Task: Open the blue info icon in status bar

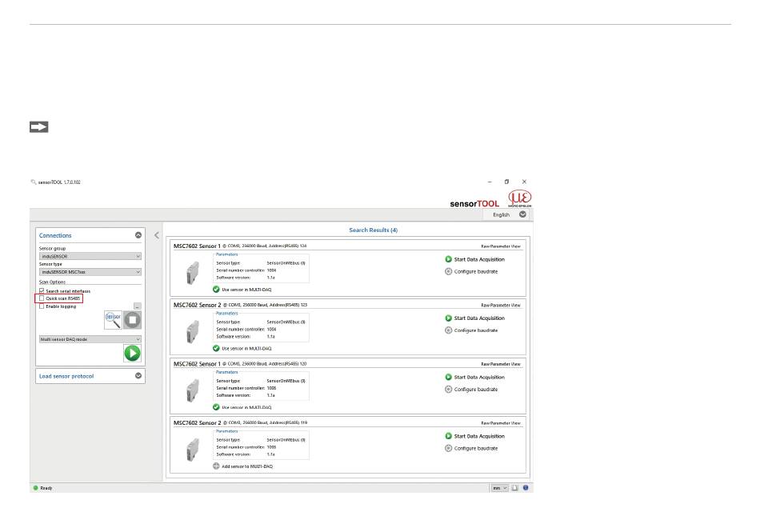Action: [x=526, y=487]
